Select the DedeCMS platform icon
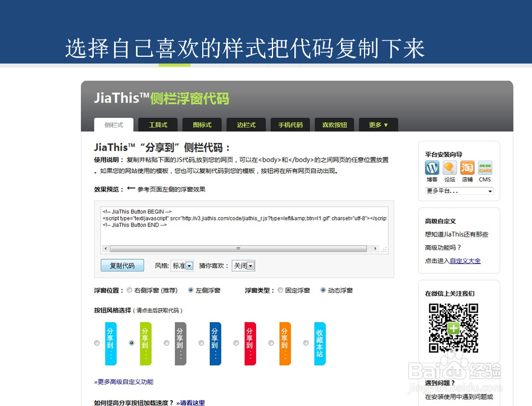This screenshot has height=406, width=532. point(484,168)
